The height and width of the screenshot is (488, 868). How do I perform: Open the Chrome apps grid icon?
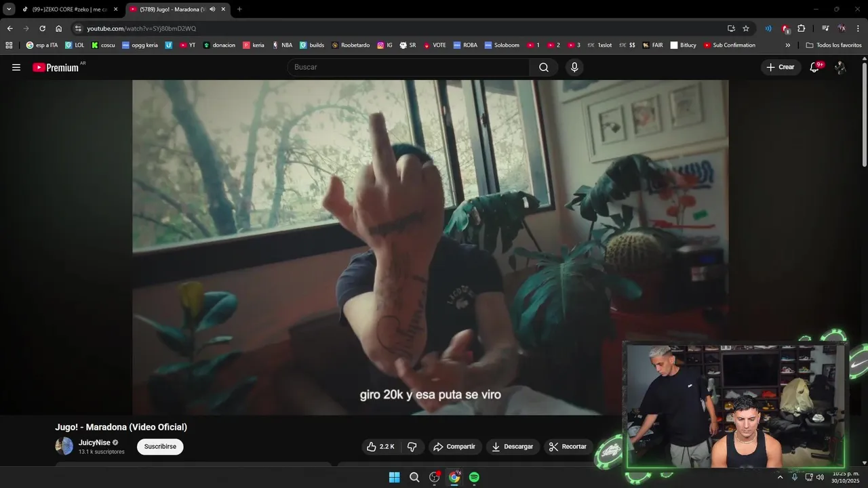pos(9,45)
